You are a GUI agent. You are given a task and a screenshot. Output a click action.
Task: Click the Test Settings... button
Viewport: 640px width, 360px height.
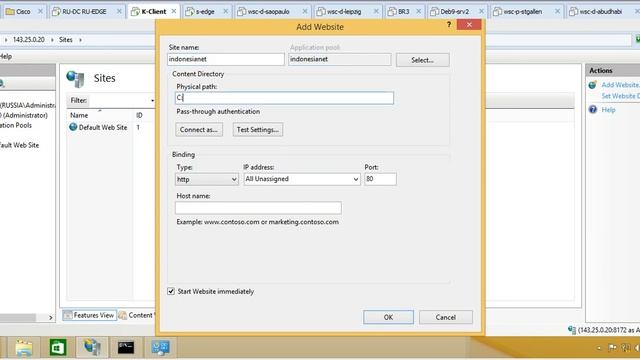point(258,130)
